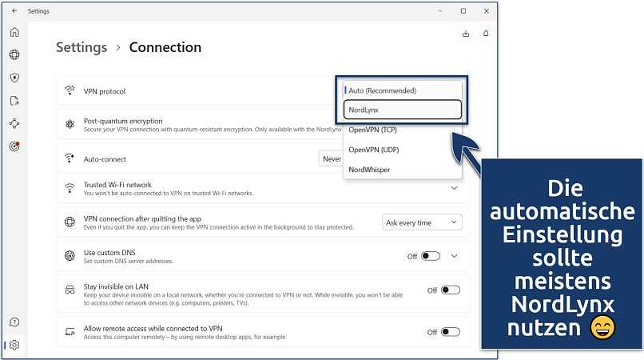Viewport: 644px width, 360px height.
Task: Select OpenVPN (UDP) protocol option
Action: click(x=403, y=150)
